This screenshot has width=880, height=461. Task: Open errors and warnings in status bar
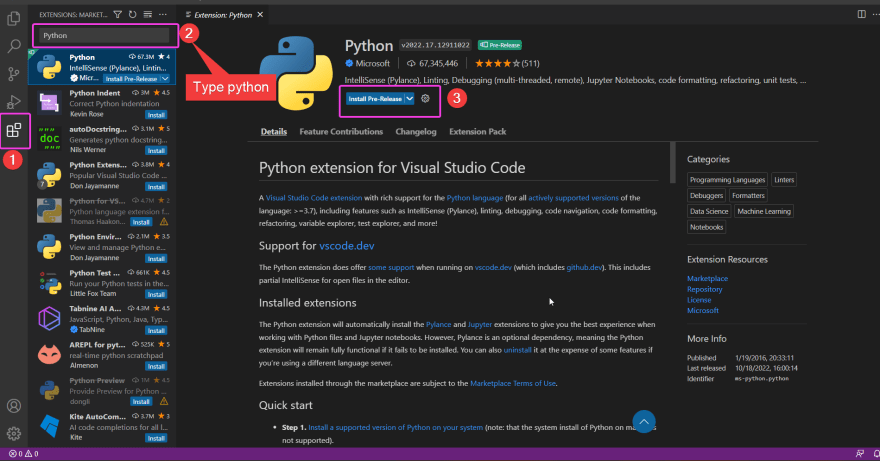tap(24, 454)
